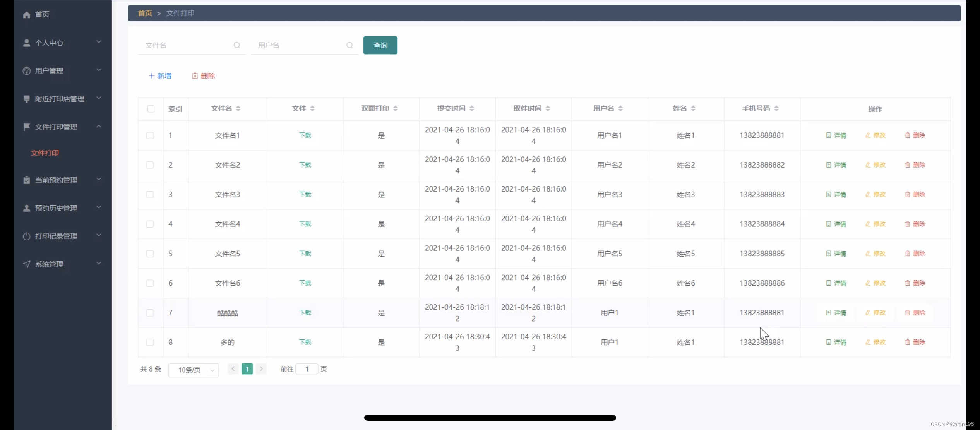Click the clipboard icon beside 当前预约管理
The width and height of the screenshot is (980, 430).
[26, 180]
